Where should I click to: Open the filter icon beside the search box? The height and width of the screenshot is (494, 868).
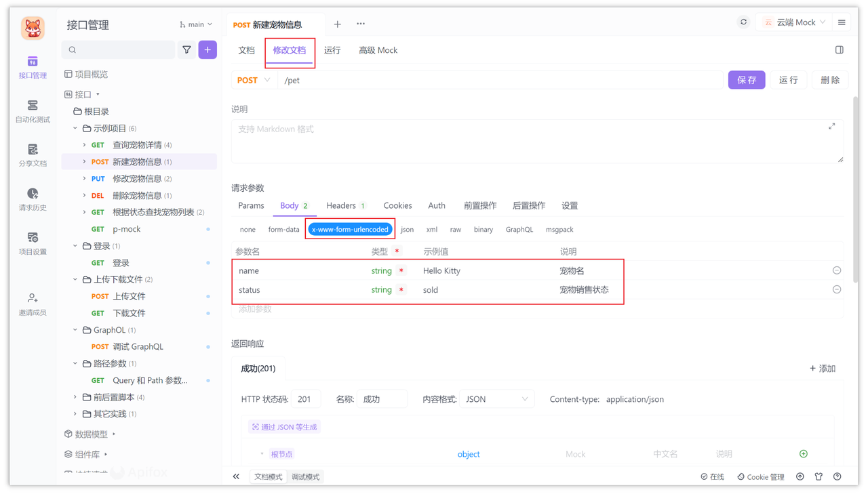(x=186, y=50)
